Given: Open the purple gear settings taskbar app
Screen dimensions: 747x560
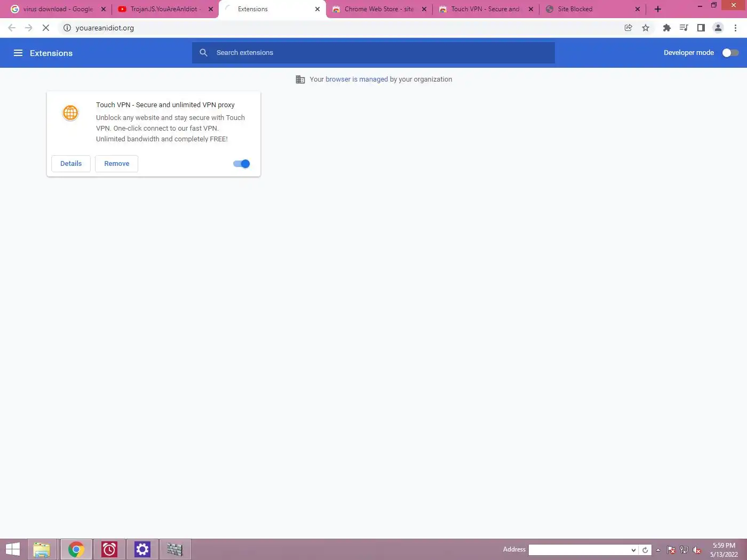Looking at the screenshot, I should pyautogui.click(x=142, y=549).
